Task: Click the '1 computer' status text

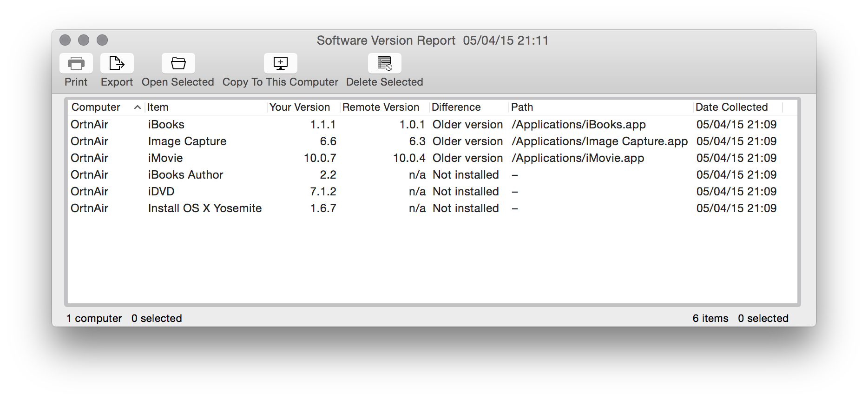Action: pyautogui.click(x=94, y=318)
